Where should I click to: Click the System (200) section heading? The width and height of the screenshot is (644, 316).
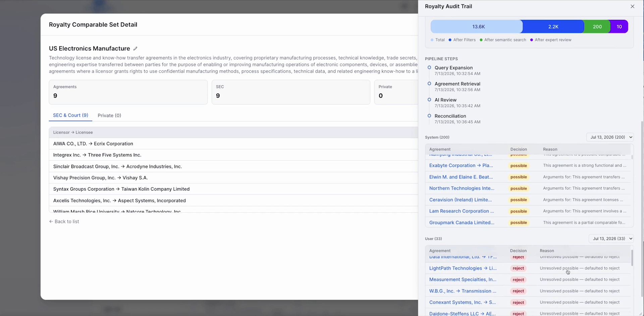(437, 137)
